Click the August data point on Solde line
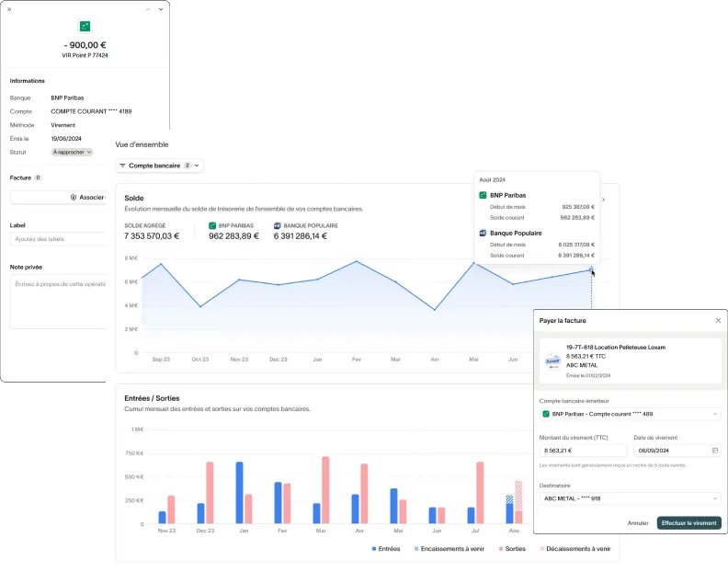The height and width of the screenshot is (572, 728). tap(591, 269)
